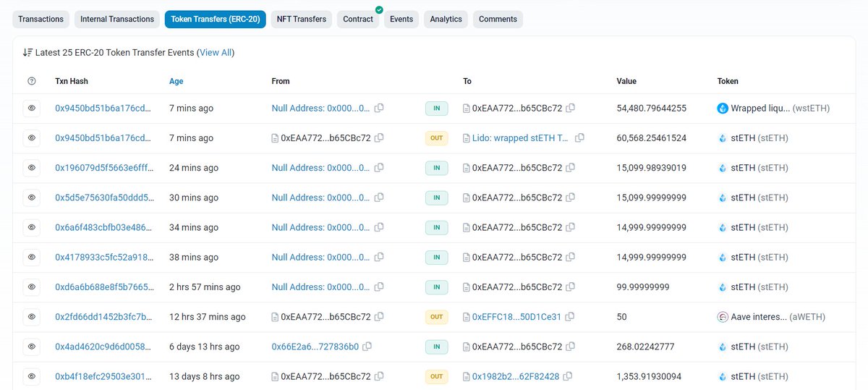Copy To address in the 38 mins ago row
Screen dimensions: 868x390
click(x=570, y=257)
